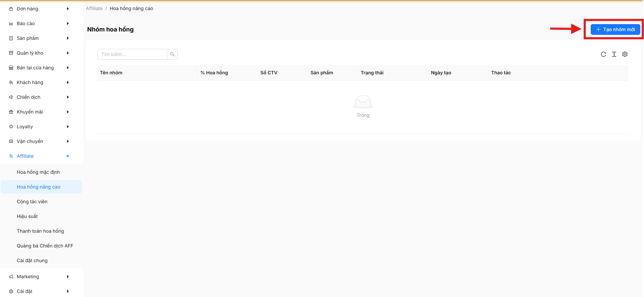Screen dimensions: 644x297
Task: Click the Quản lý kho box icon
Action: point(11,53)
